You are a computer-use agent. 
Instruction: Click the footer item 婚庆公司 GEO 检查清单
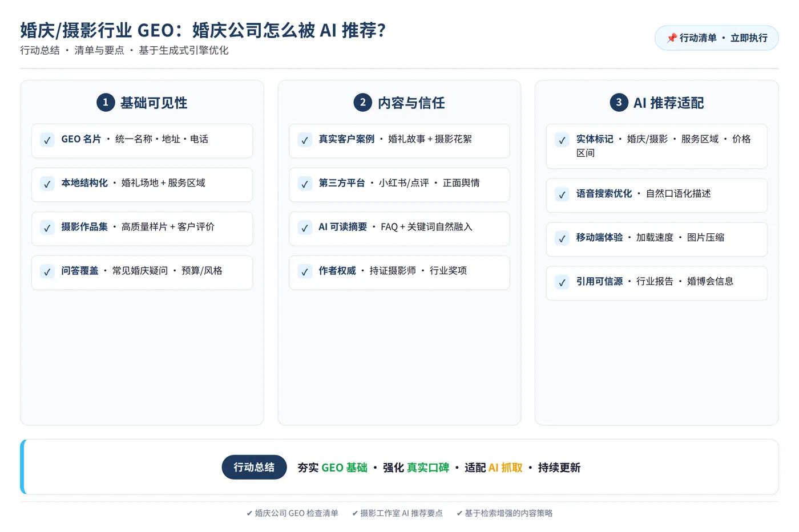click(x=292, y=513)
